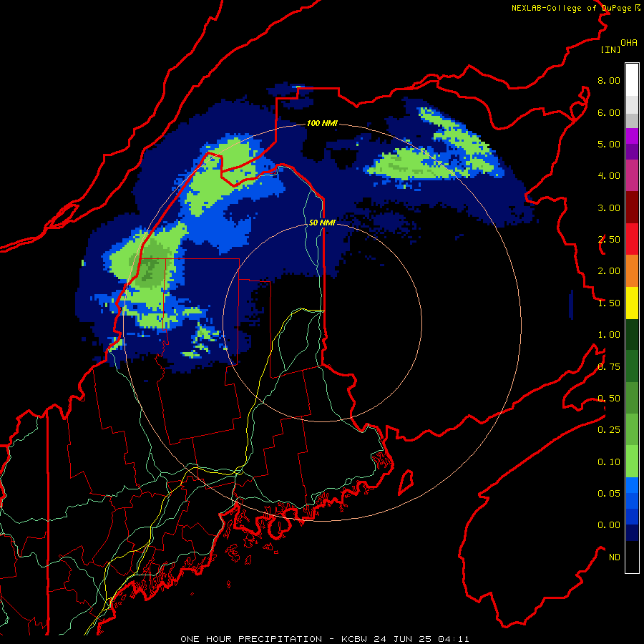Click the 0.50 legend value
The height and width of the screenshot is (644, 644).
click(x=609, y=399)
